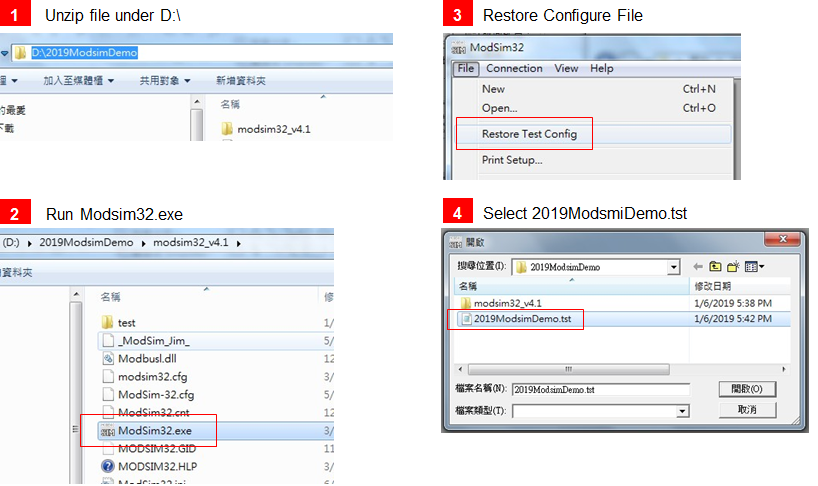Expand the arrow after 2019ModsimDemo in breadcrumb
This screenshot has height=486, width=818.
(143, 244)
